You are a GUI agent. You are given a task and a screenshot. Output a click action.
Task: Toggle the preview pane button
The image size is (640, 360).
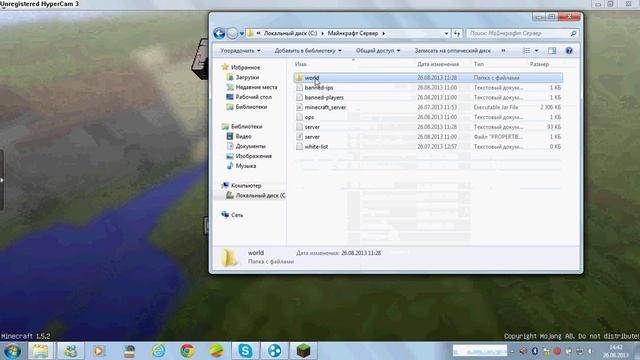[x=552, y=51]
